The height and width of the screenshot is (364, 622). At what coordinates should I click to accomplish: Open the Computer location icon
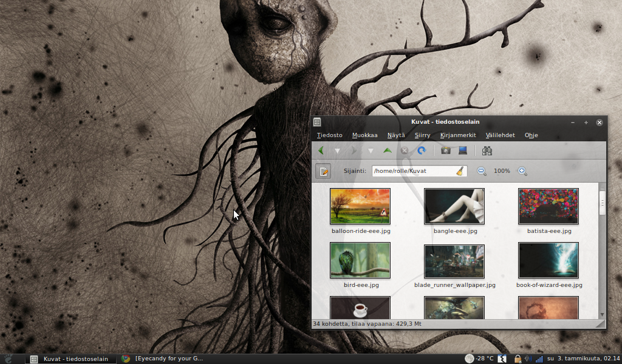(x=463, y=150)
